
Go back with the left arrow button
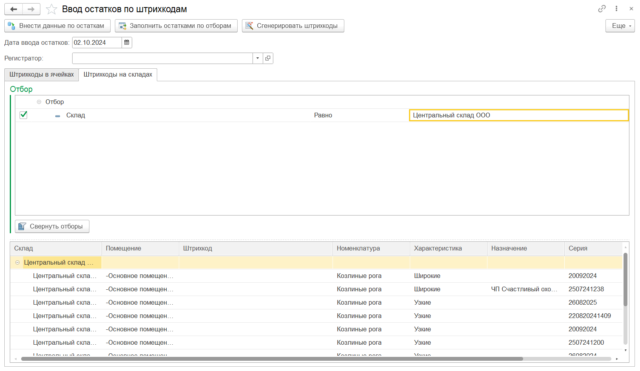pos(13,9)
